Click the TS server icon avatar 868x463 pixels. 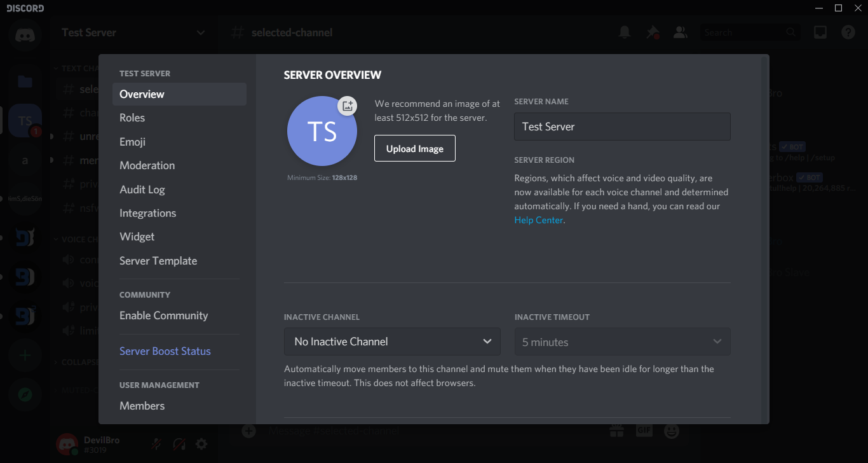click(322, 131)
